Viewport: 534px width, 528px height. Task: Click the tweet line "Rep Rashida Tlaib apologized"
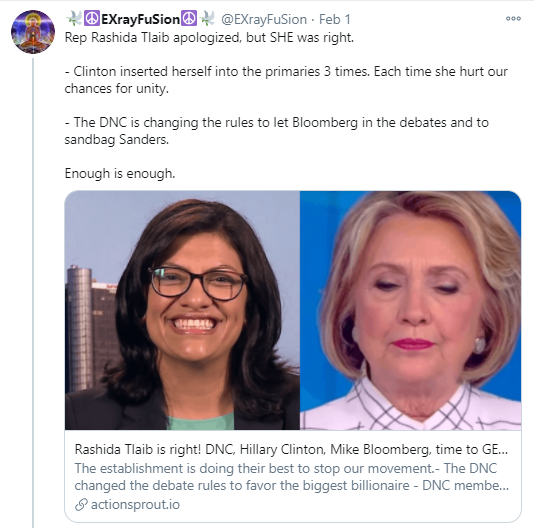coord(209,37)
